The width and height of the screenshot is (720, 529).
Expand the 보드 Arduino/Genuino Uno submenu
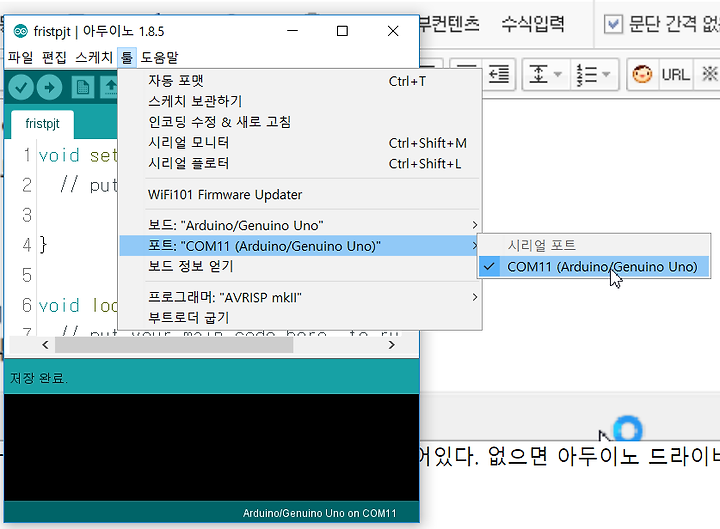point(300,225)
